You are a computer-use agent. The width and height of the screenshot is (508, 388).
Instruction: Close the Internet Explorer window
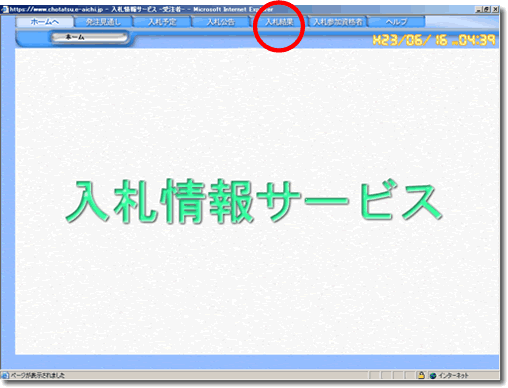pos(495,9)
